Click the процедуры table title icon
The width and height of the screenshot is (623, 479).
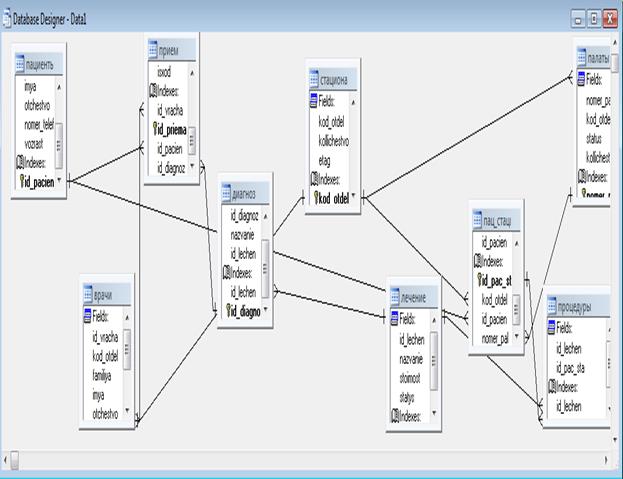click(552, 308)
